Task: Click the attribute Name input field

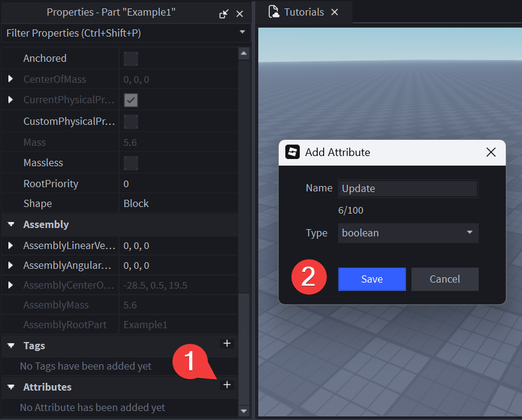Action: pyautogui.click(x=408, y=188)
